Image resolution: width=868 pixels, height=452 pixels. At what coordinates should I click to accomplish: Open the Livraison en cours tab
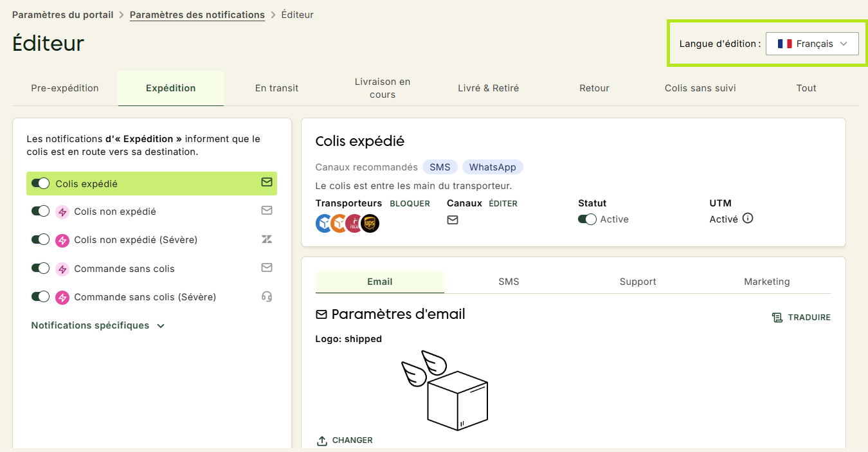click(x=383, y=88)
